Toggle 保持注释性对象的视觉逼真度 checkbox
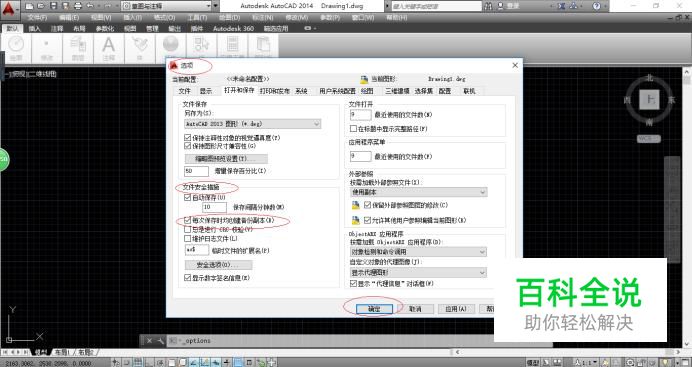 (x=188, y=138)
